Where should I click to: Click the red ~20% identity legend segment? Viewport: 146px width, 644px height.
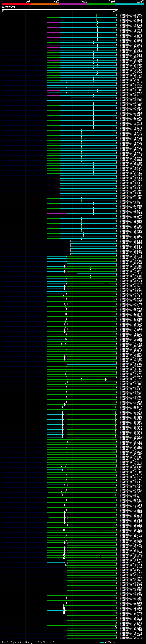[x=16, y=4]
